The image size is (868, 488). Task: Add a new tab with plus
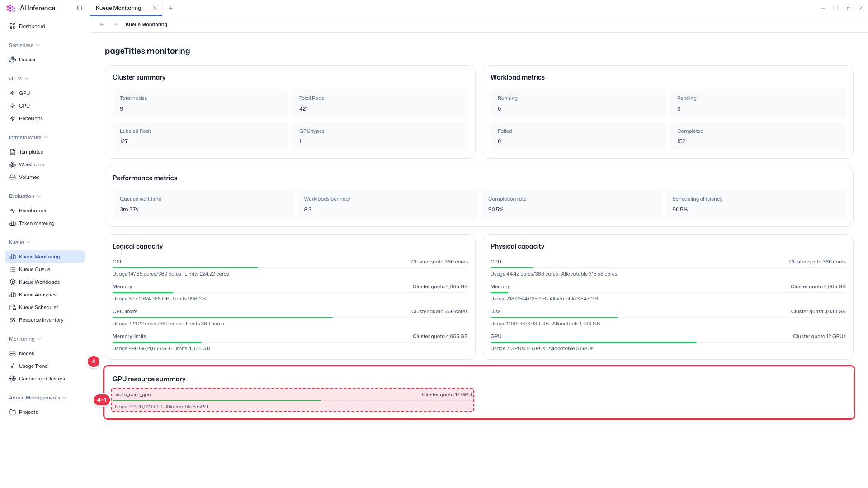pyautogui.click(x=171, y=8)
